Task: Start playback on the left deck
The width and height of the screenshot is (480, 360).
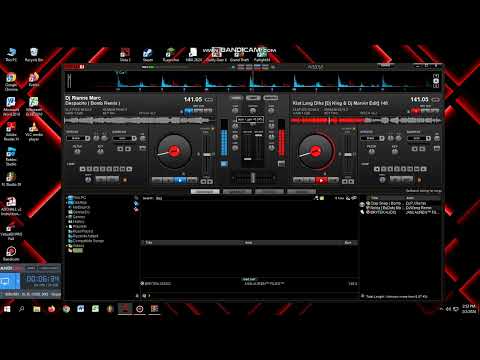Action: click(180, 180)
